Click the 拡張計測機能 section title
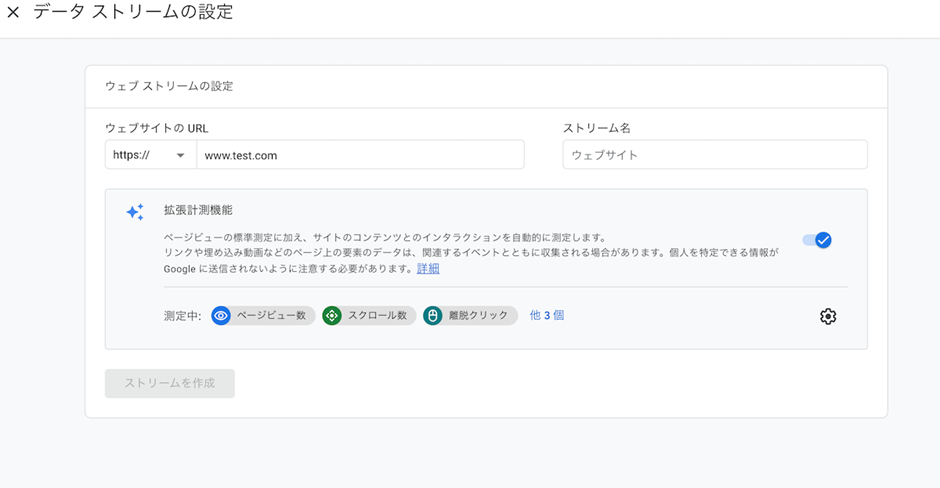The height and width of the screenshot is (488, 940). click(x=198, y=210)
